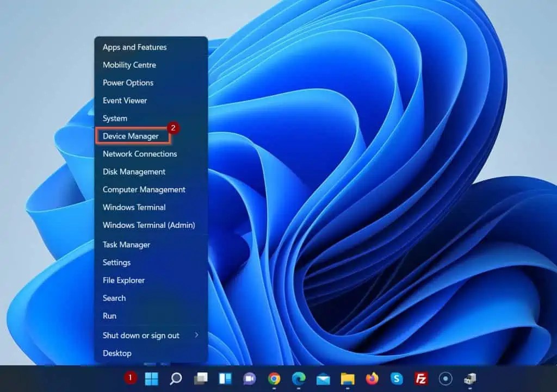The width and height of the screenshot is (557, 392).
Task: Open Settings from the menu
Action: [x=117, y=263]
